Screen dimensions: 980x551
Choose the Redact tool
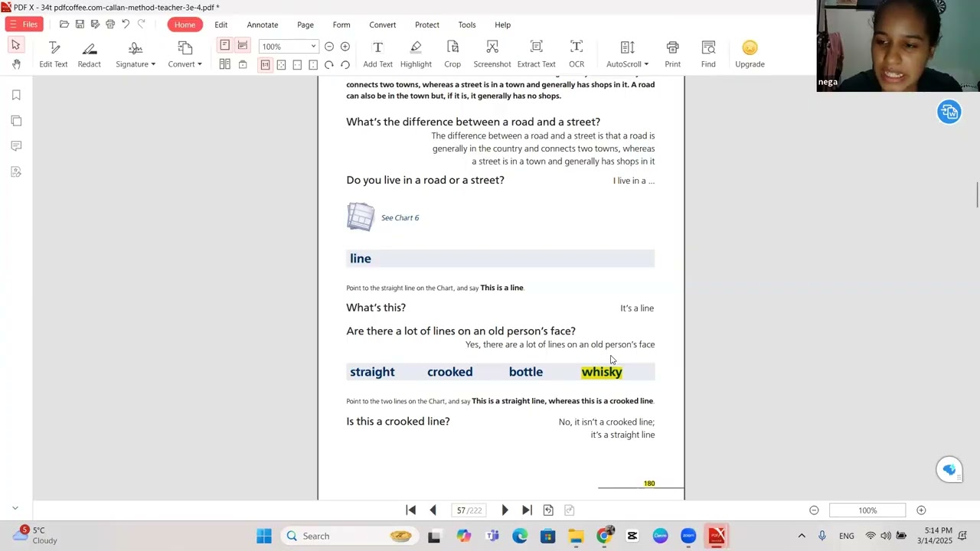tap(89, 55)
